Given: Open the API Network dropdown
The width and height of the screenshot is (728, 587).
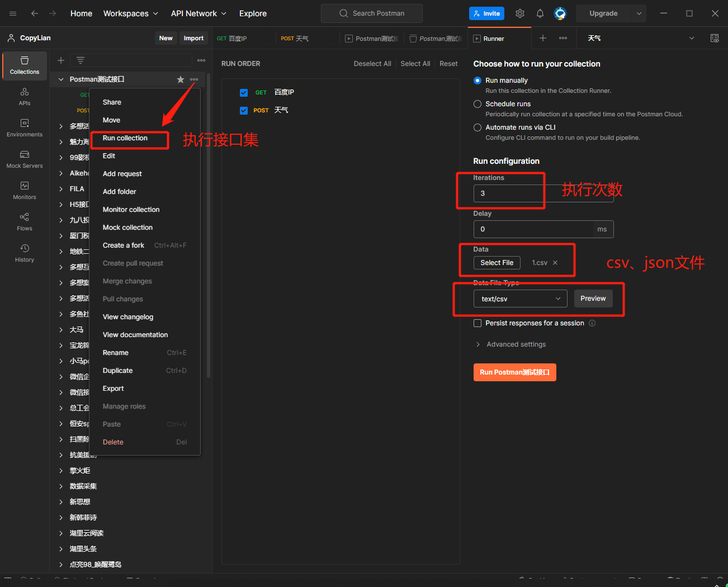Looking at the screenshot, I should 198,13.
